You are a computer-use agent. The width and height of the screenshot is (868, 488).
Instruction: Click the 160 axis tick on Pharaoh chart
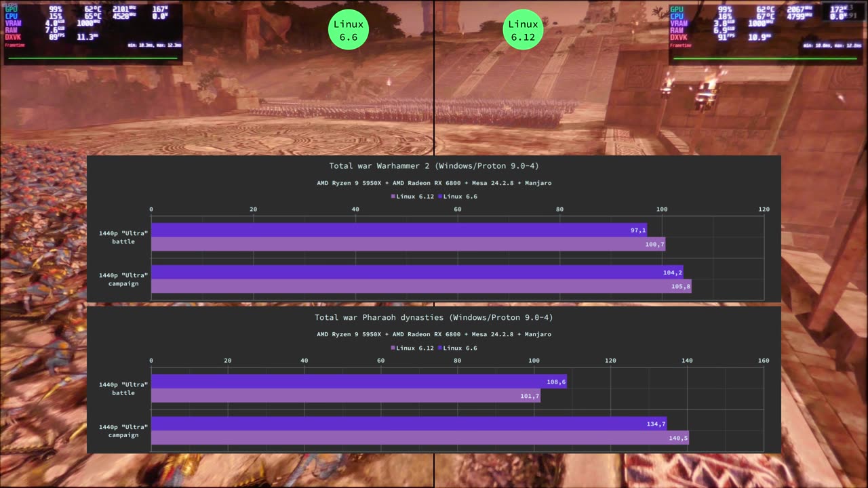tap(764, 361)
